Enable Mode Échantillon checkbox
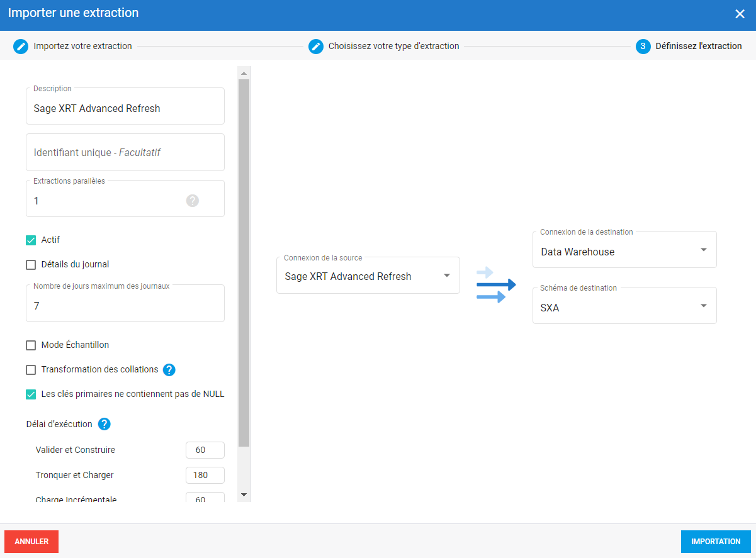 pyautogui.click(x=31, y=345)
